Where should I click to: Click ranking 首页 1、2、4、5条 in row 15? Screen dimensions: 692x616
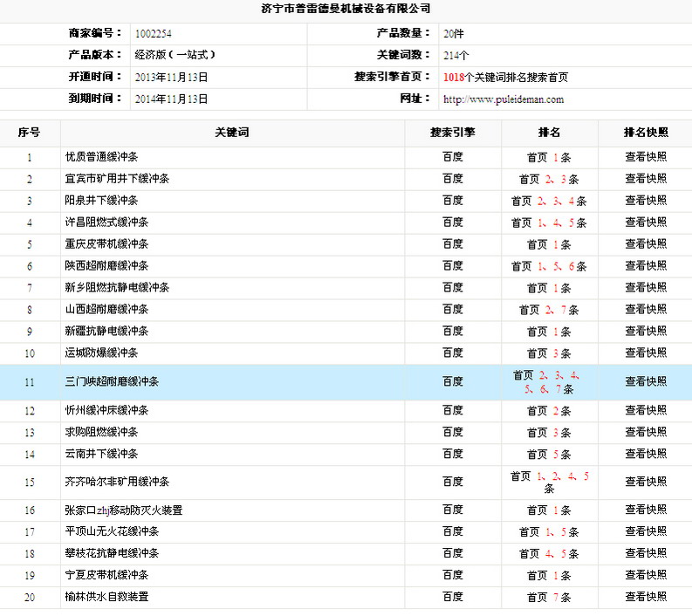pyautogui.click(x=549, y=483)
